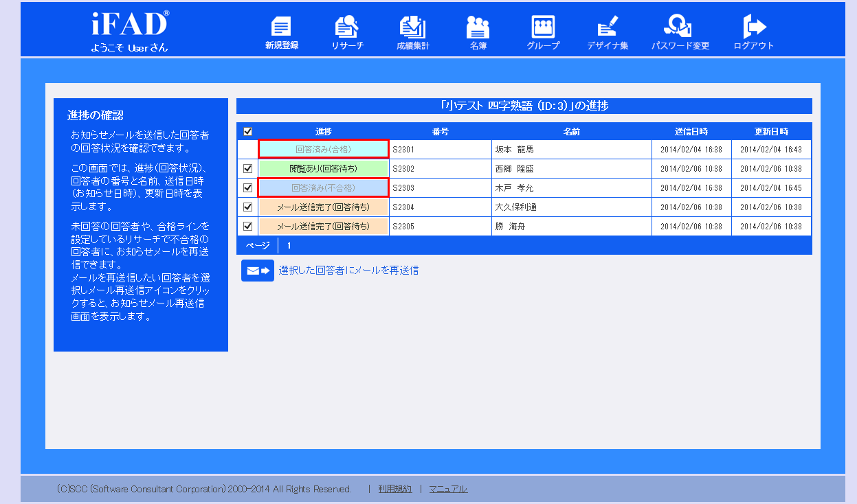Toggle the select-all checkbox in table header
Image resolution: width=857 pixels, height=504 pixels.
(248, 132)
